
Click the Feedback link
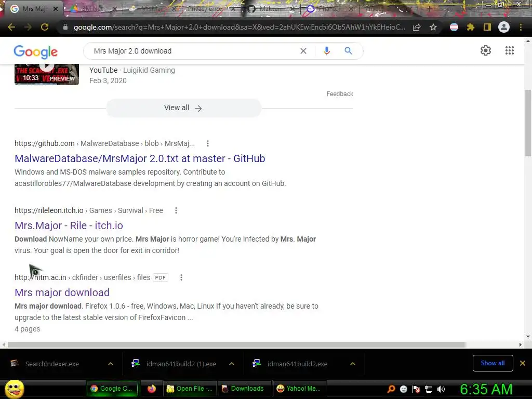click(340, 94)
